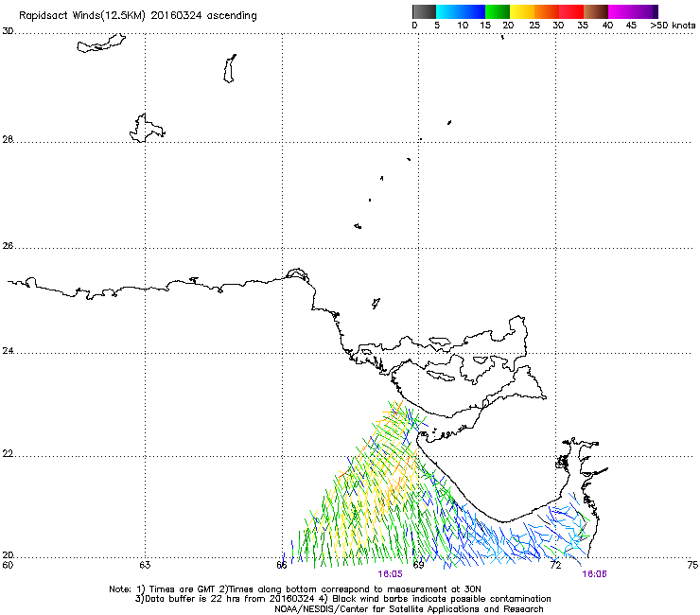Click the legend value '0'
700x615 pixels.
tap(414, 26)
